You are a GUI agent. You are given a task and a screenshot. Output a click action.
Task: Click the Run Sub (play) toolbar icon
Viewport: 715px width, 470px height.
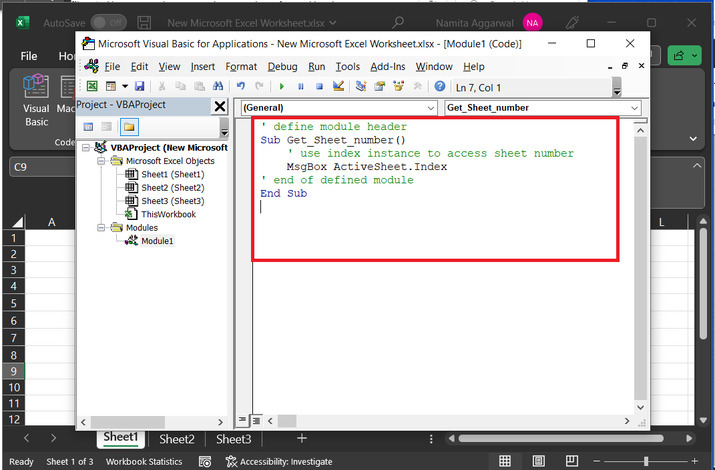[x=283, y=87]
